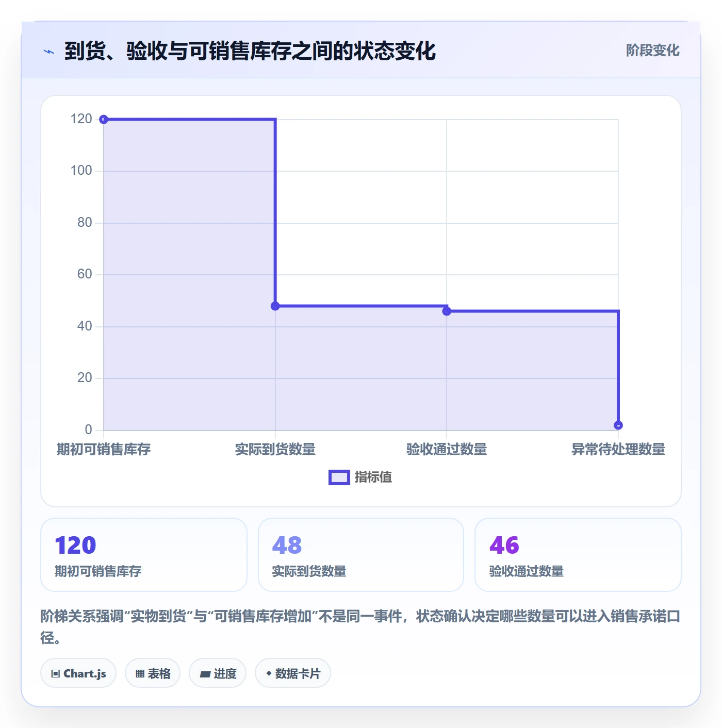Click the lightning icon beside the title

click(x=49, y=52)
